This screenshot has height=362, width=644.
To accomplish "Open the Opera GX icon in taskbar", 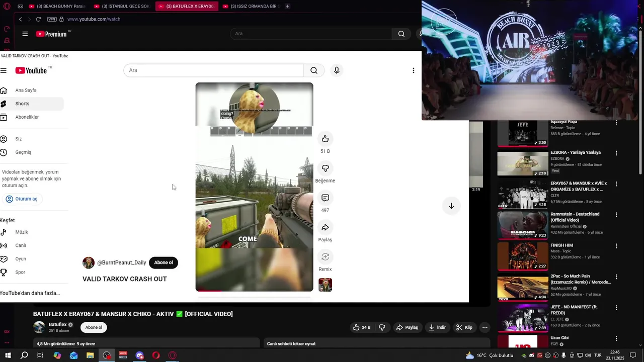I will pyautogui.click(x=173, y=355).
